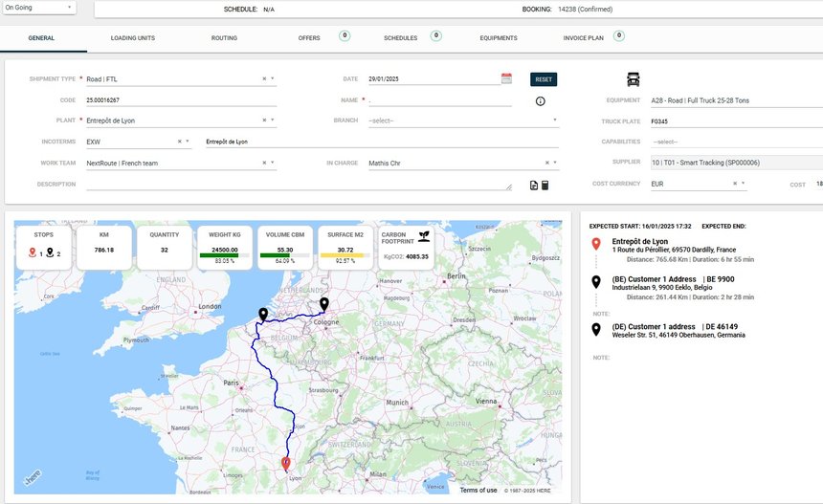Click the Weight KG progress bar
Screen dimensions: 823x504
pos(224,255)
